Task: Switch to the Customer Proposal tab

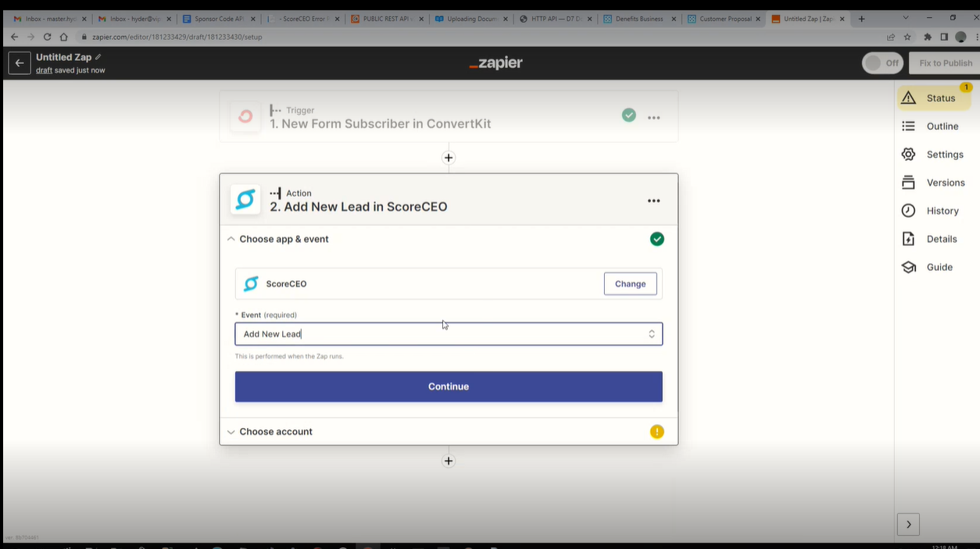Action: click(724, 19)
